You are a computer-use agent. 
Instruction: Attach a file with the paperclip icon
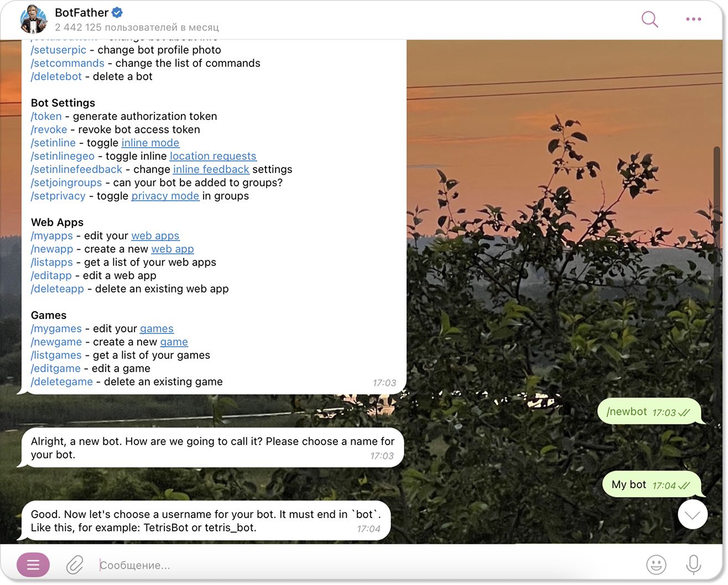pyautogui.click(x=75, y=565)
